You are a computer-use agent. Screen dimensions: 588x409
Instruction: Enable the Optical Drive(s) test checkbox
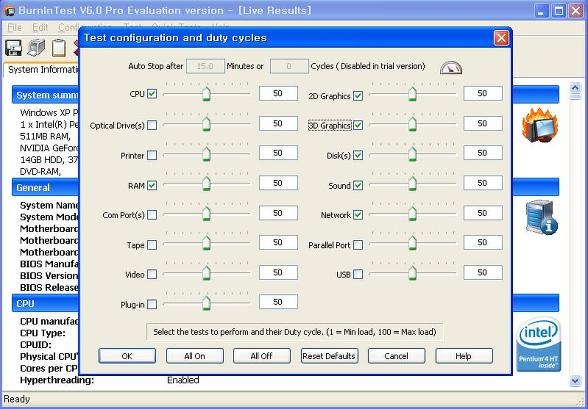[x=152, y=125]
